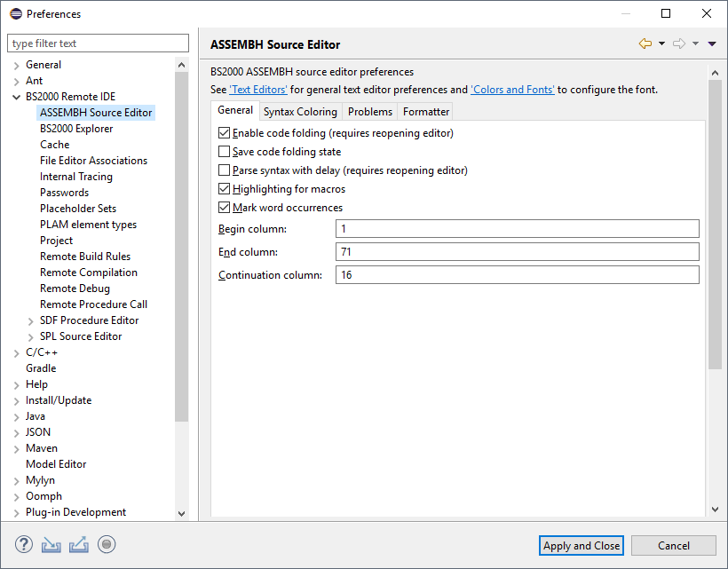Viewport: 728px width, 569px height.
Task: Click into the End column field
Action: point(517,252)
